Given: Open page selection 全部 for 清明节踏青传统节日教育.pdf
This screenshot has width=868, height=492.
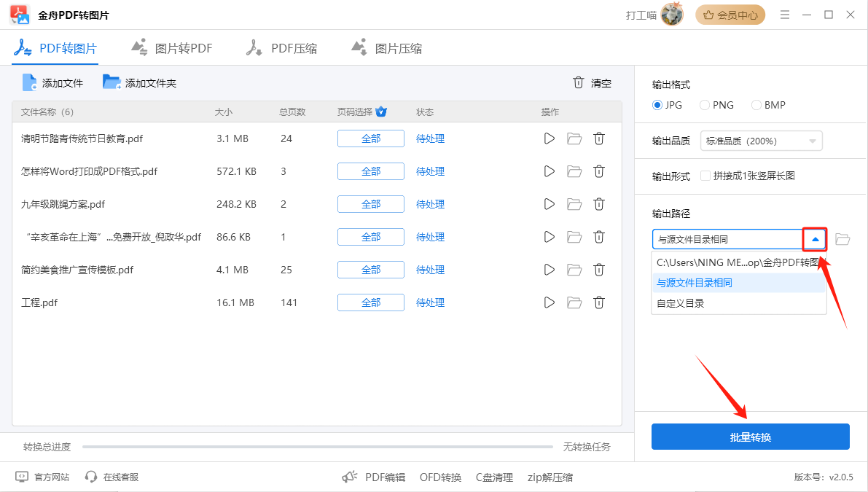Looking at the screenshot, I should [x=371, y=138].
